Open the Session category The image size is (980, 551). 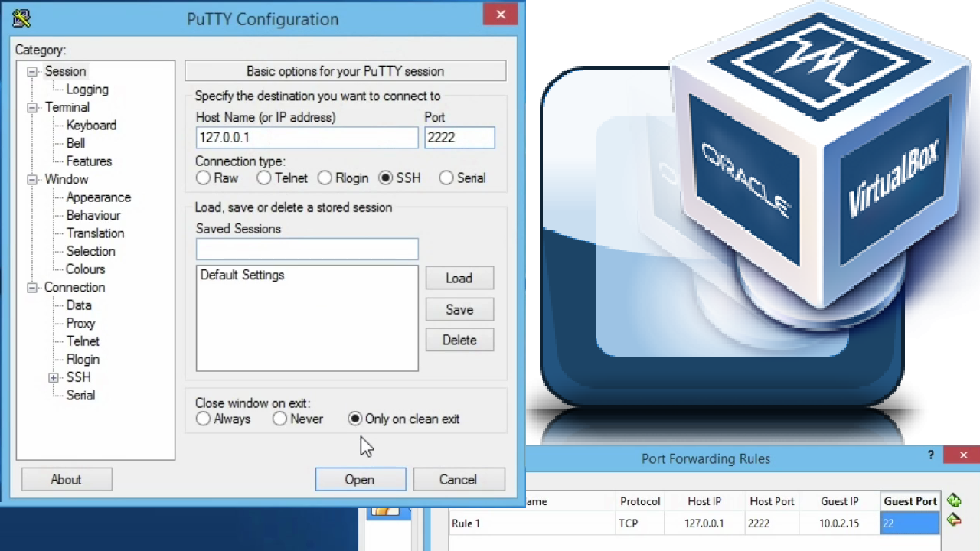click(65, 71)
